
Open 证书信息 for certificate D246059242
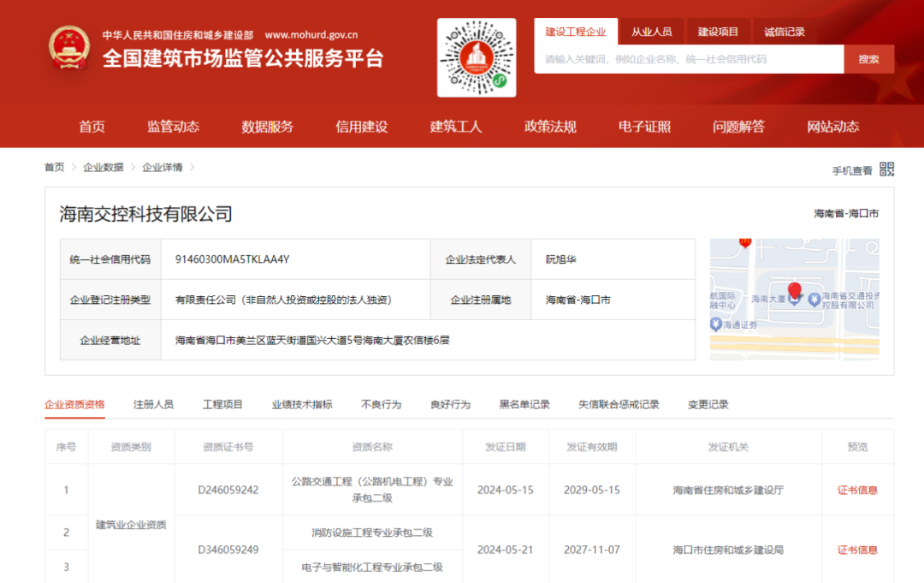[x=857, y=491]
